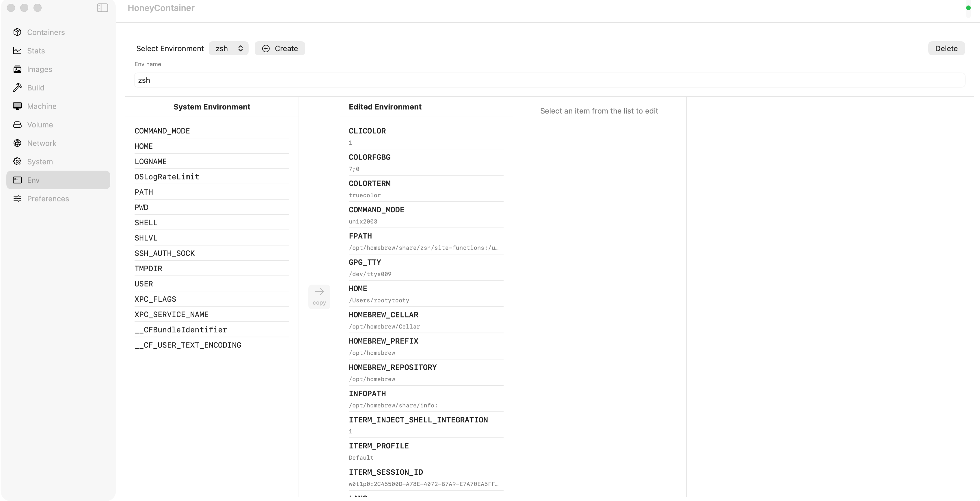Click the Containers cube icon in sidebar
This screenshot has height=501, width=980.
point(17,32)
